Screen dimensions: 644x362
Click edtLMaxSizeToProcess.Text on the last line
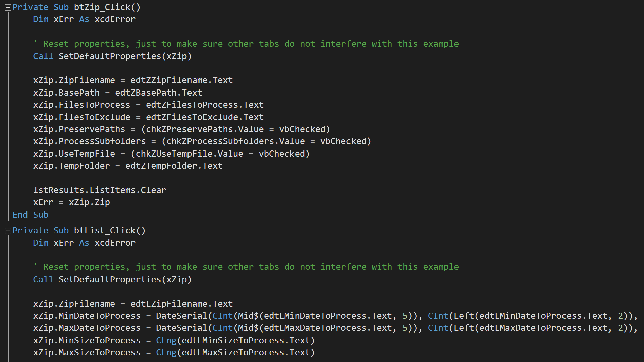[246, 353]
